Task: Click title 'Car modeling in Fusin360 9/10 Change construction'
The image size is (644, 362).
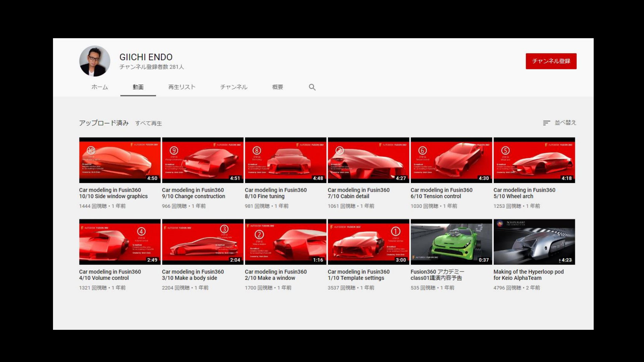Action: (x=194, y=193)
